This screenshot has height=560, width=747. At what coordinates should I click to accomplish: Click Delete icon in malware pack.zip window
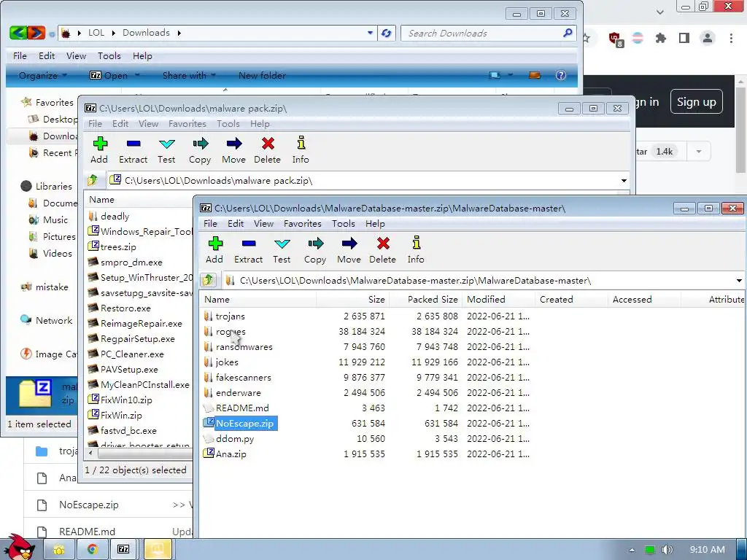[268, 144]
